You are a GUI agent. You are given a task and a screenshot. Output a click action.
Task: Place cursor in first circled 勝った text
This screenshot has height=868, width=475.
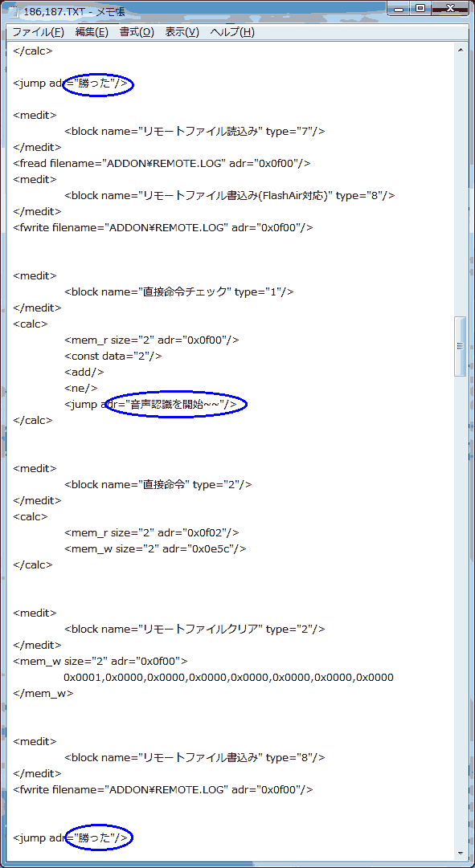(97, 84)
